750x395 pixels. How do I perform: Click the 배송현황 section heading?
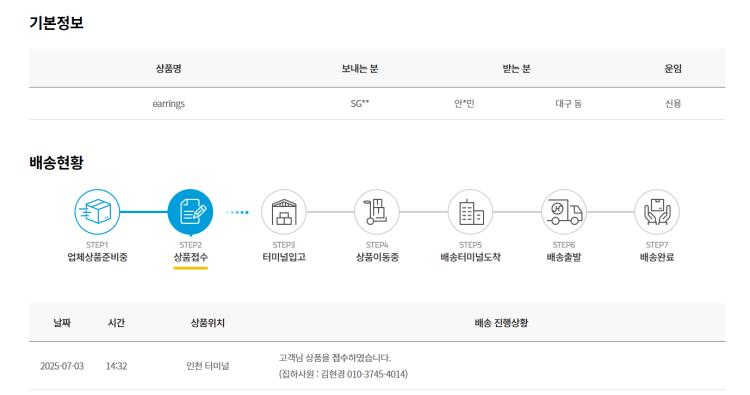click(56, 163)
